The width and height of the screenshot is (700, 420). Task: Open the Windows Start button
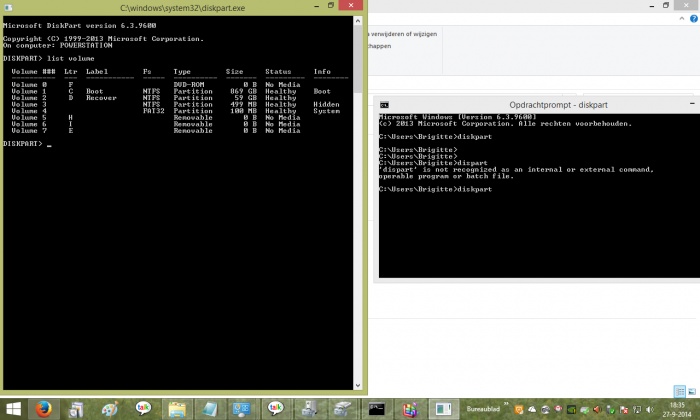click(x=13, y=409)
